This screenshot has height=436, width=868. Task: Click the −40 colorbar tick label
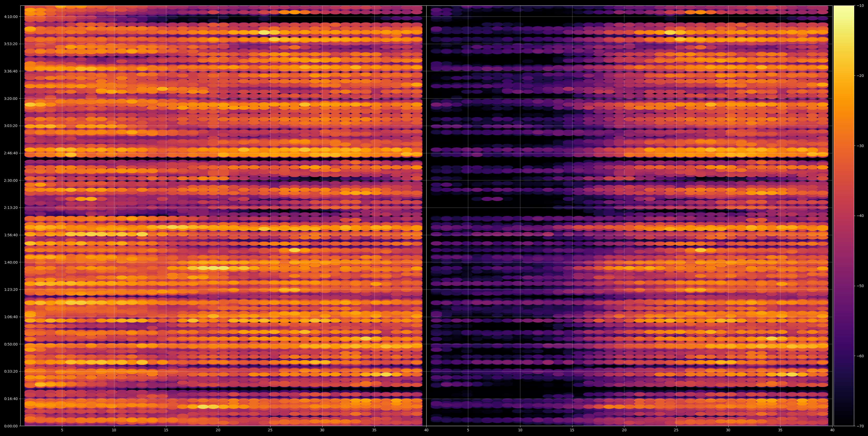[860, 216]
